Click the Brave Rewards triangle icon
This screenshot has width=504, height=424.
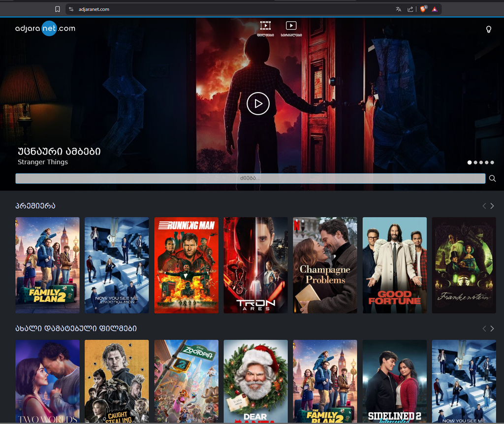tap(435, 9)
